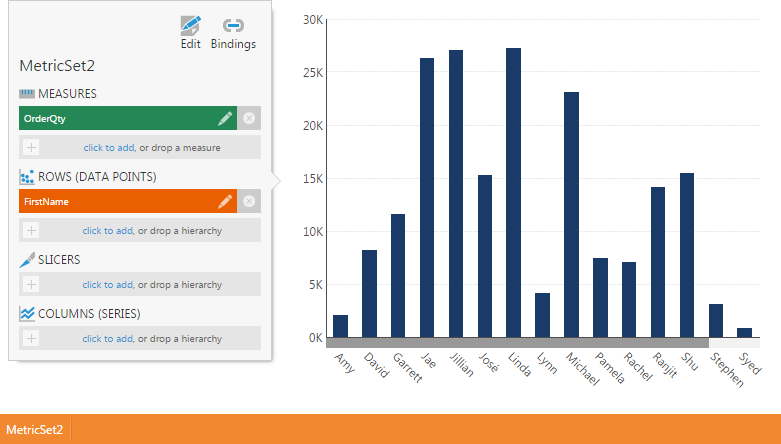The image size is (781, 444).
Task: Click 'click to add' link for columns
Action: point(108,339)
